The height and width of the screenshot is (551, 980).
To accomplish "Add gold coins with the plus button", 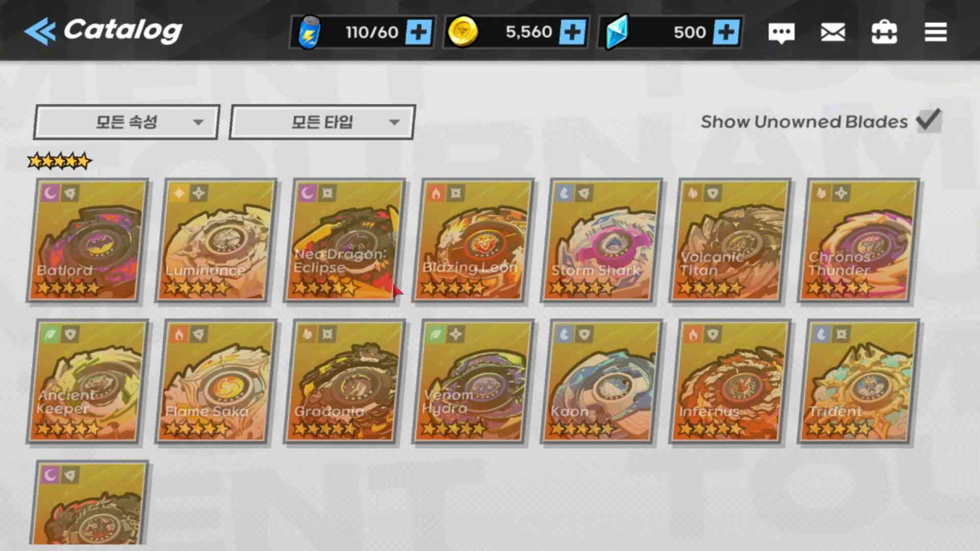I will pyautogui.click(x=572, y=33).
